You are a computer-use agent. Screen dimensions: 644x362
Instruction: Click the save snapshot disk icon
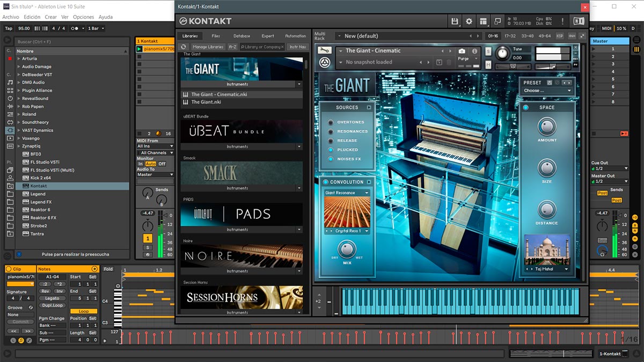click(439, 62)
